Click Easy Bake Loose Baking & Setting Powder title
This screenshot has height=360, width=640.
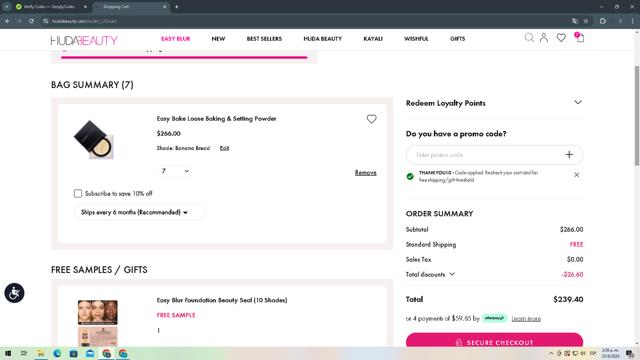coord(216,119)
